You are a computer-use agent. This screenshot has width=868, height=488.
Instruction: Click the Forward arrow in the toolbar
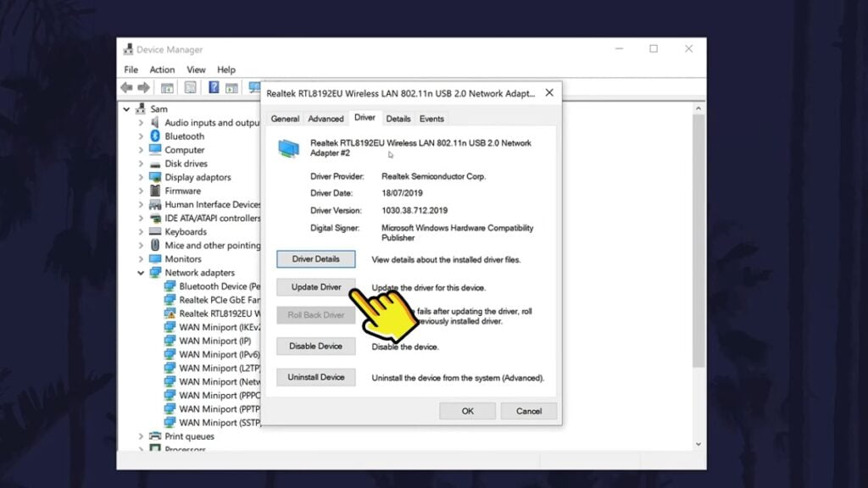click(x=143, y=87)
